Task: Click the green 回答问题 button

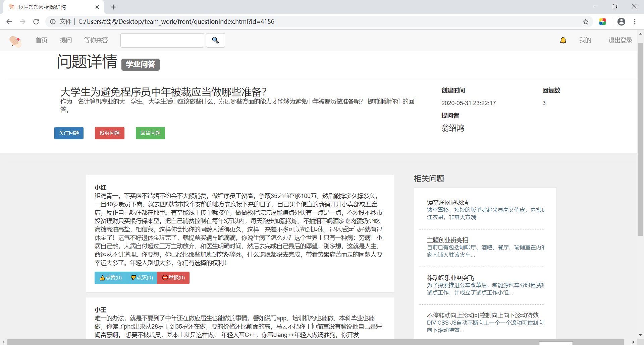Action: (x=150, y=133)
